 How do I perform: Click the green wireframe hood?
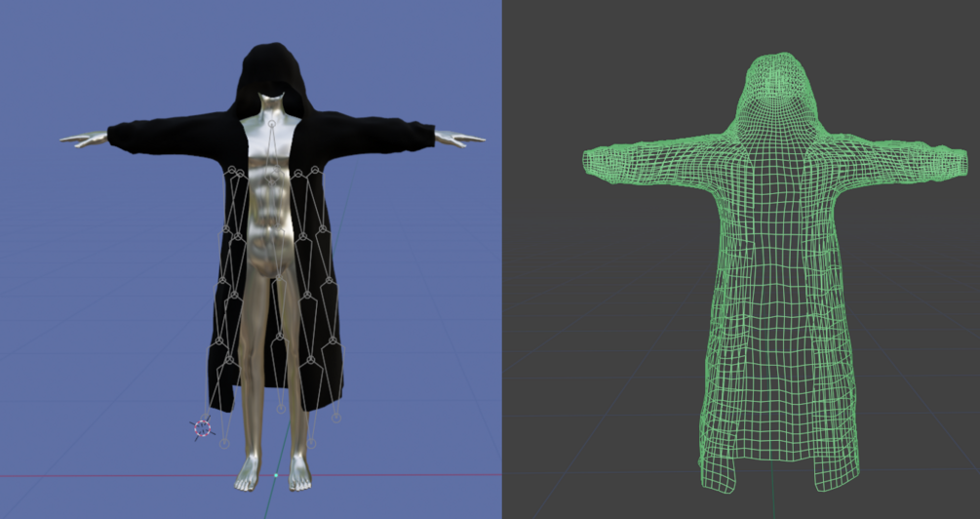pyautogui.click(x=775, y=94)
